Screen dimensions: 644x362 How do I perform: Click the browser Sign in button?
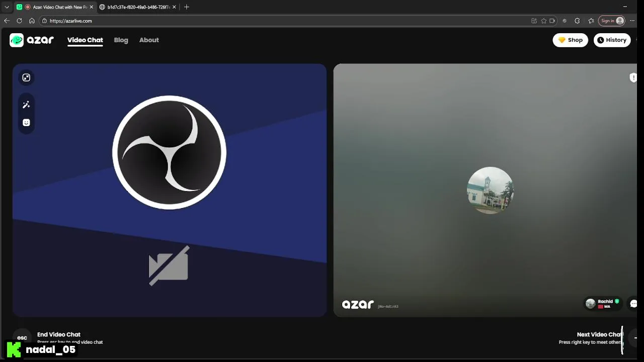(x=612, y=21)
